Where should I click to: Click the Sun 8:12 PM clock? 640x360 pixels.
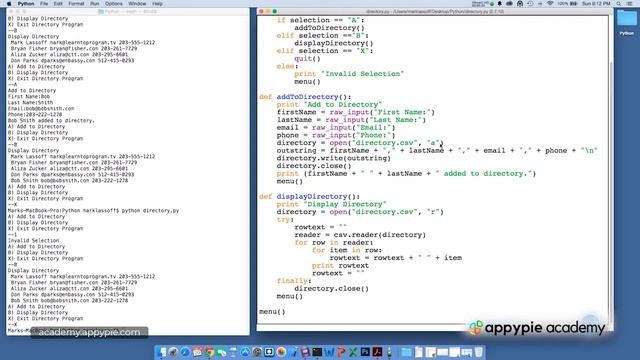tap(596, 4)
